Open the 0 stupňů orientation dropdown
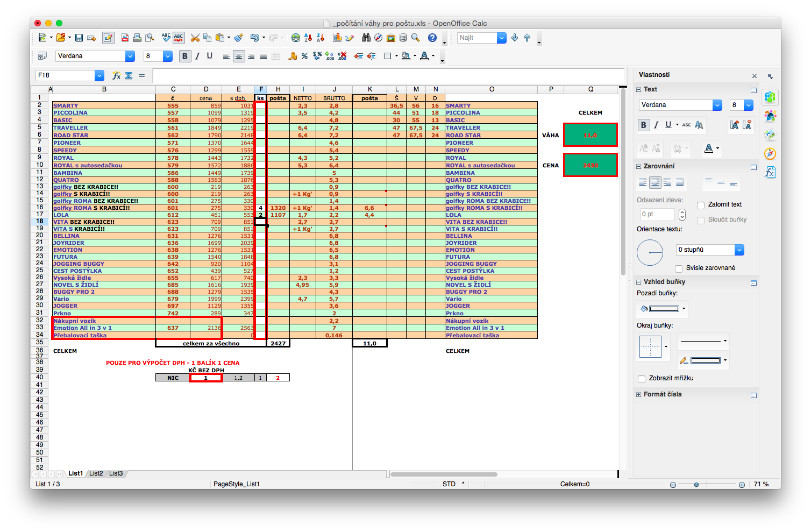811x532 pixels. tap(739, 250)
